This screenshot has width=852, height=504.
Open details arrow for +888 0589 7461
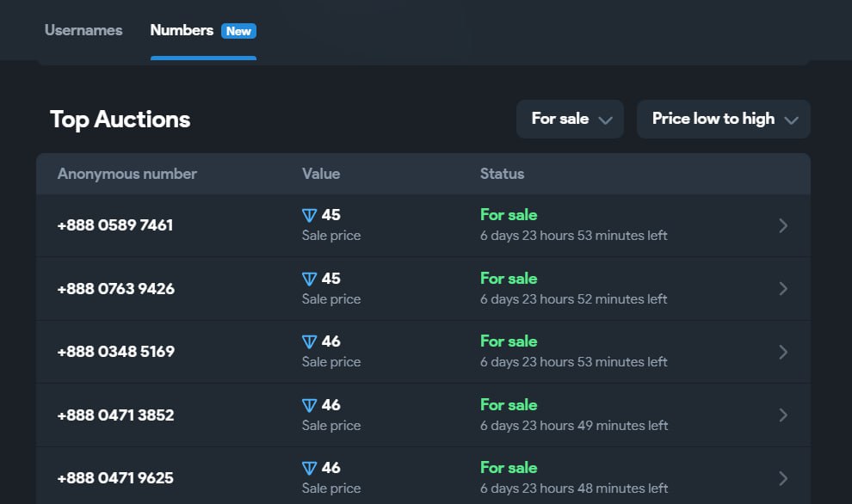pos(783,225)
